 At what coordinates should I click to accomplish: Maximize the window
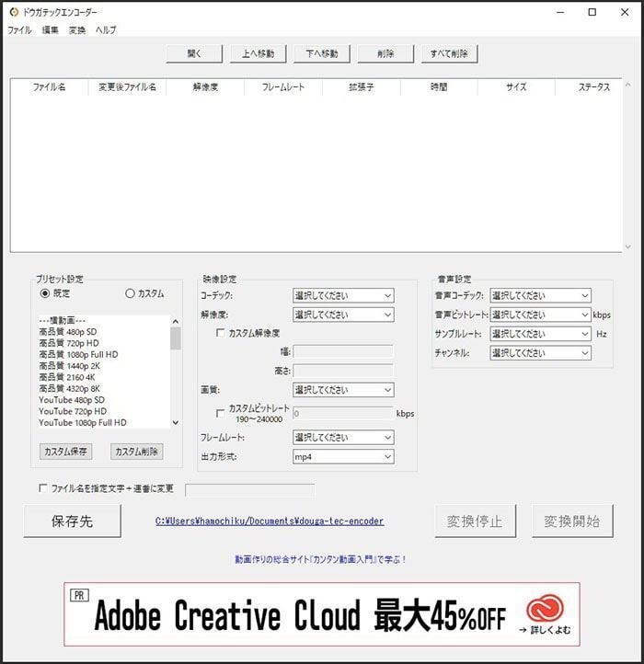[592, 12]
